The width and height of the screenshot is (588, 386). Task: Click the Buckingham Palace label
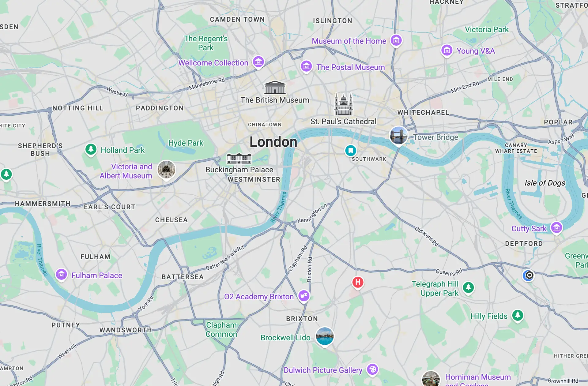click(239, 170)
